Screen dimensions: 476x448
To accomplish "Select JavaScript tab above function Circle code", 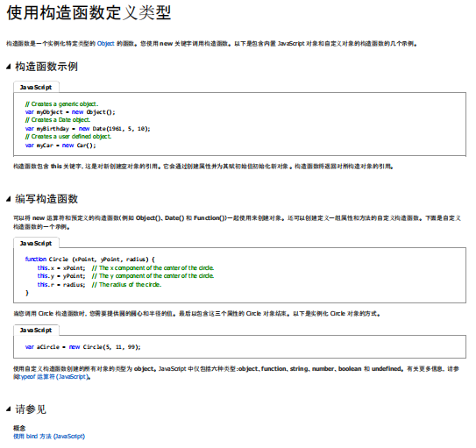I will pyautogui.click(x=36, y=244).
